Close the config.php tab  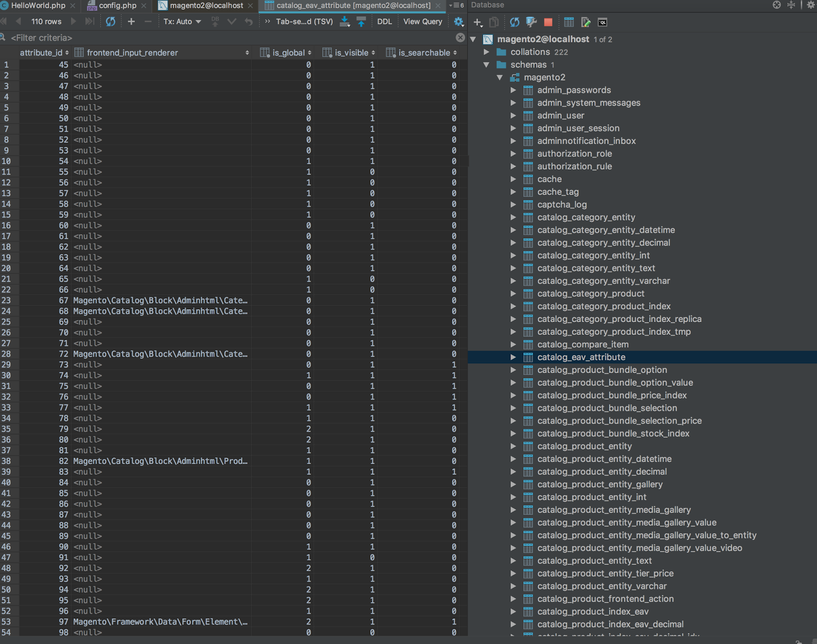pyautogui.click(x=143, y=6)
